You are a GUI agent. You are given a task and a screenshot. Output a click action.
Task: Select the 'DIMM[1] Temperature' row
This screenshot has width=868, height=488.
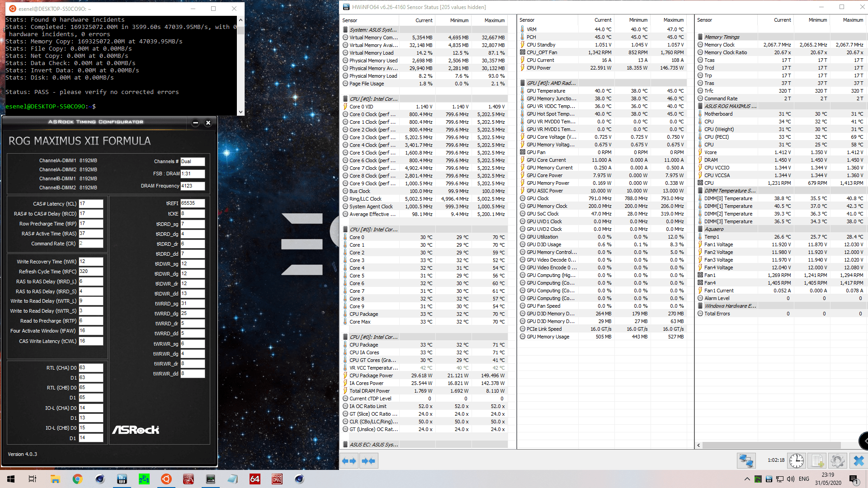[781, 206]
